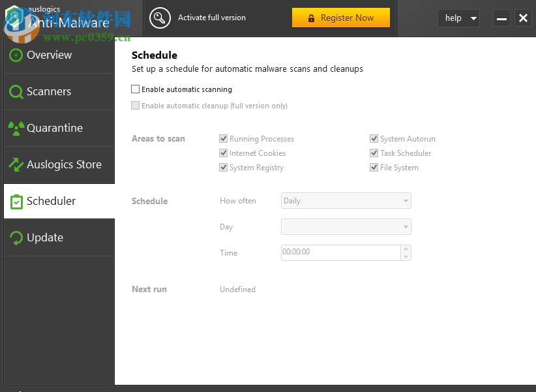Click the Quarantine radiation icon

pyautogui.click(x=16, y=128)
